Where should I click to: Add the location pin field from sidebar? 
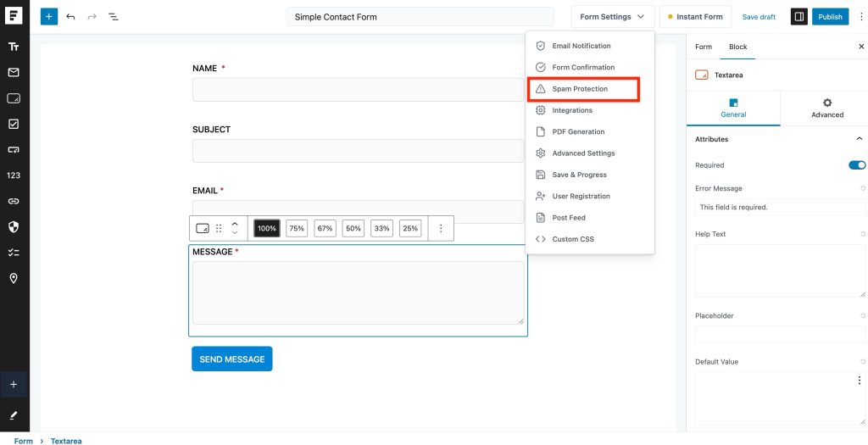click(14, 278)
